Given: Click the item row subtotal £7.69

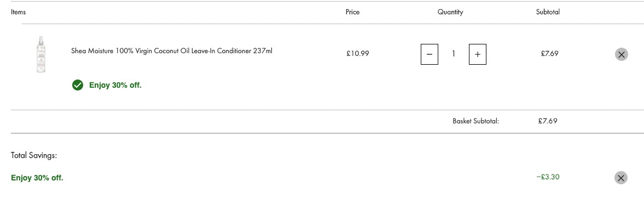Looking at the screenshot, I should pyautogui.click(x=549, y=54).
